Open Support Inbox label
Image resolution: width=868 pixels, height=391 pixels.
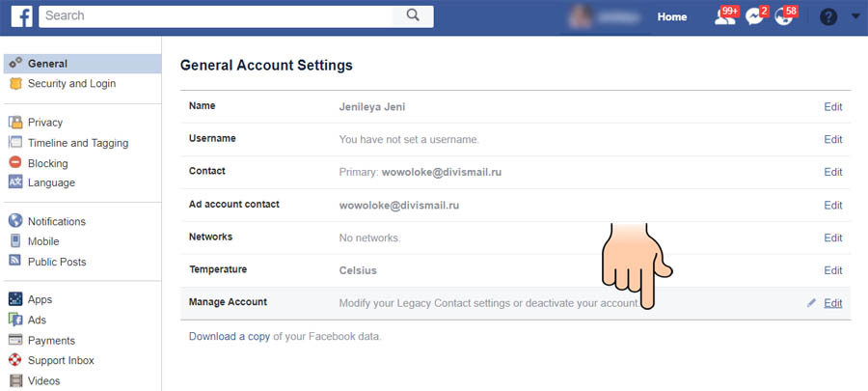pos(61,360)
